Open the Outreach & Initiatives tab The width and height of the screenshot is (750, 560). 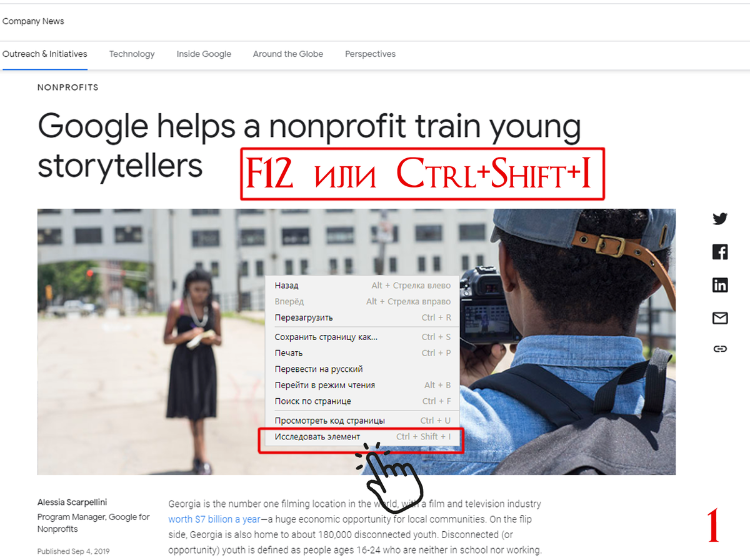[x=45, y=54]
